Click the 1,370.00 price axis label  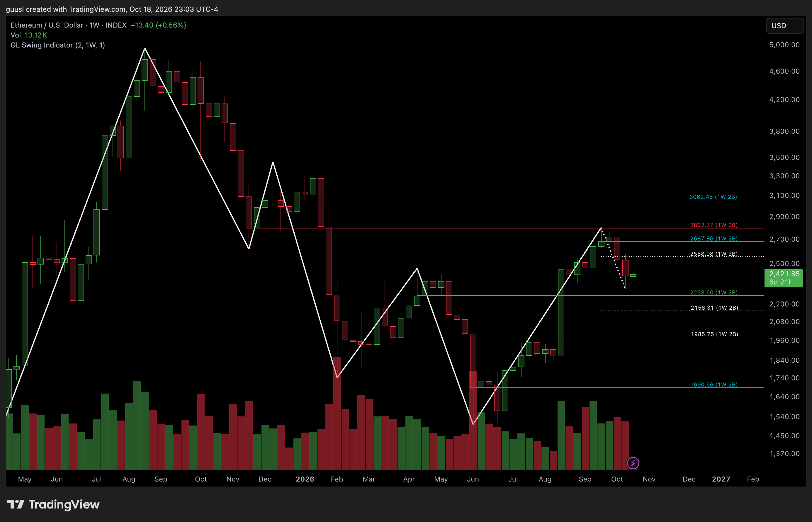[784, 454]
